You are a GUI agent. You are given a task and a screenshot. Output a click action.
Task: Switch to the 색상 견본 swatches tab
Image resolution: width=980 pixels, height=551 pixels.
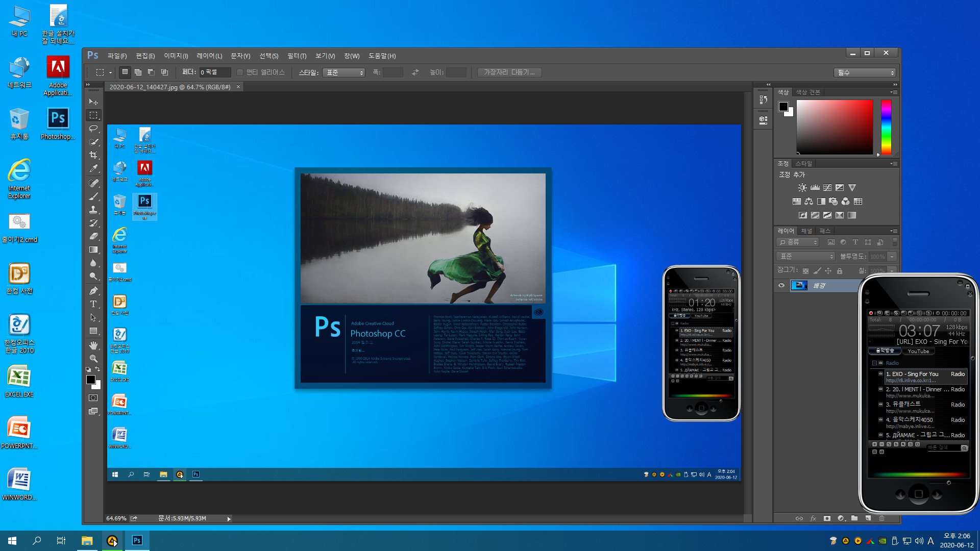click(808, 92)
